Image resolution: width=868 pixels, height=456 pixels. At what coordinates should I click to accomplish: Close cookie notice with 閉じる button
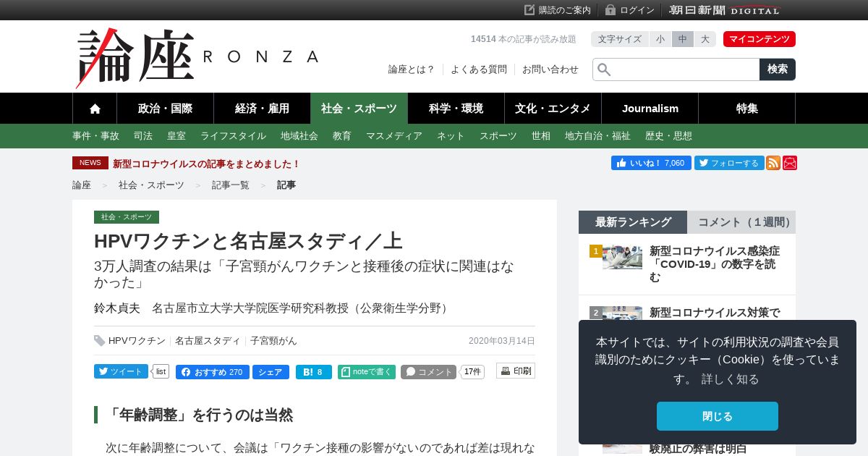pyautogui.click(x=718, y=416)
